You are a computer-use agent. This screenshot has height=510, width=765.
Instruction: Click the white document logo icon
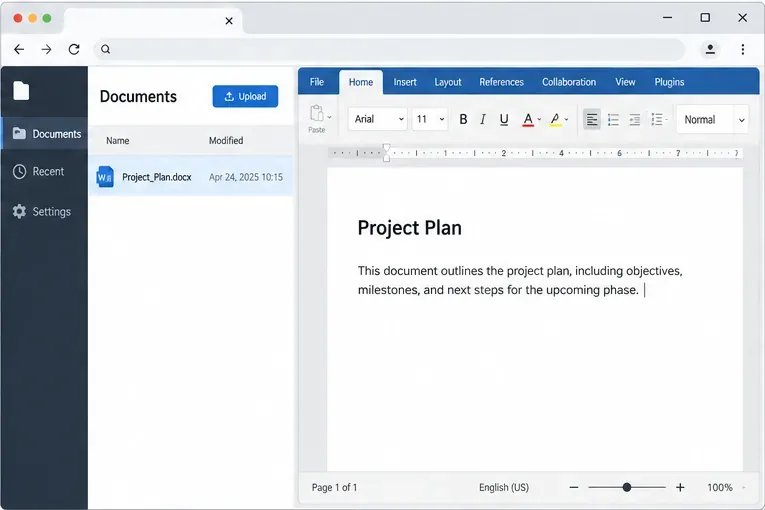pyautogui.click(x=21, y=90)
